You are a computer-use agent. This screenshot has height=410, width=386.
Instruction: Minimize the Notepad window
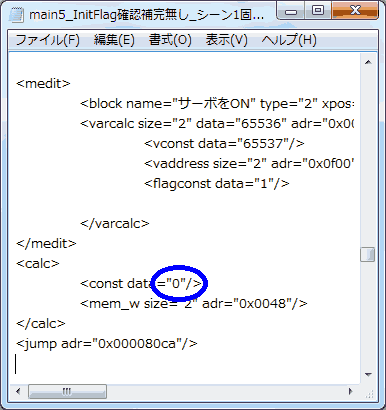point(291,12)
